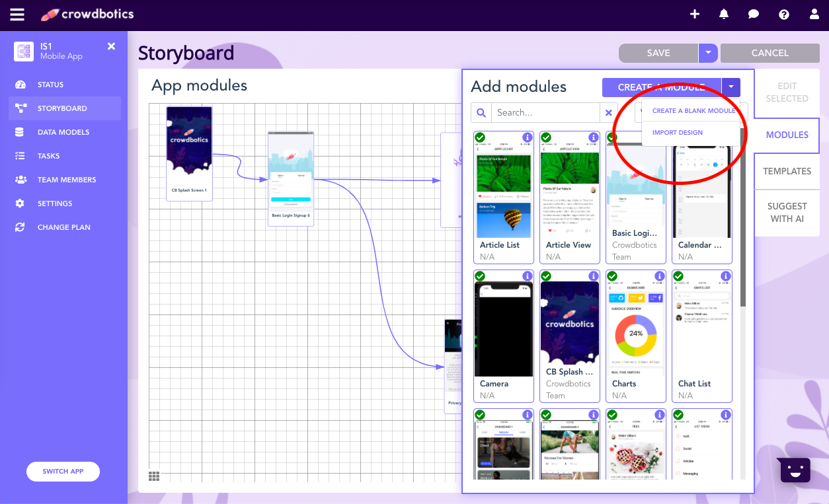Image resolution: width=829 pixels, height=504 pixels.
Task: Select the Article List module card
Action: (x=504, y=197)
